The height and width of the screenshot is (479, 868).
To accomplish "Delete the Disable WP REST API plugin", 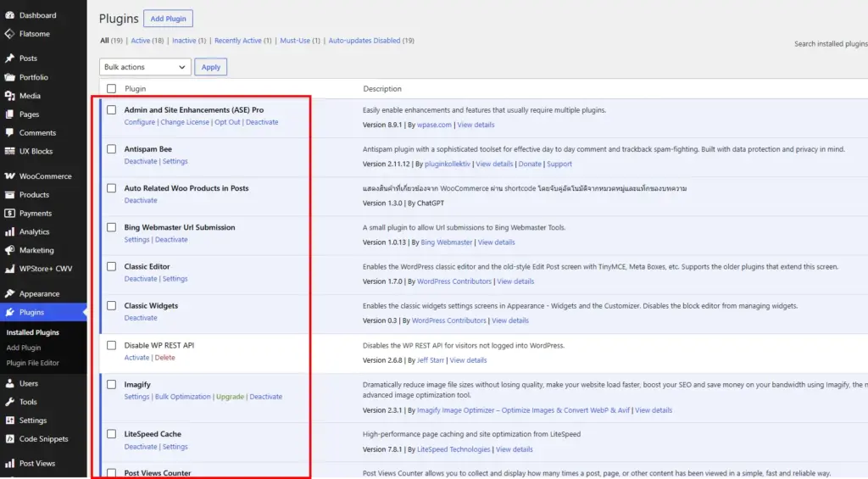I will coord(165,358).
